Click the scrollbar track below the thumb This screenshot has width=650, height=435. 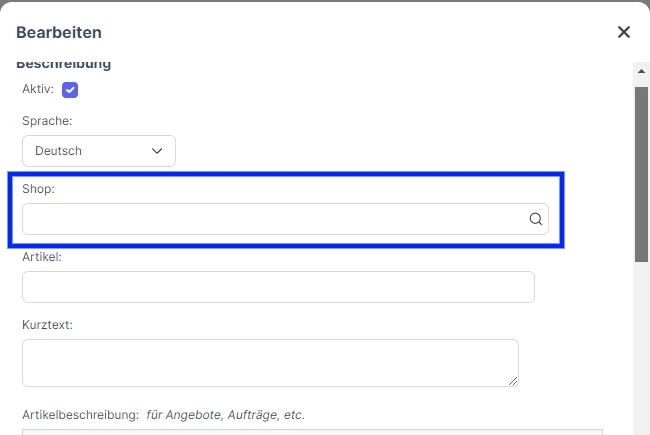[641, 348]
